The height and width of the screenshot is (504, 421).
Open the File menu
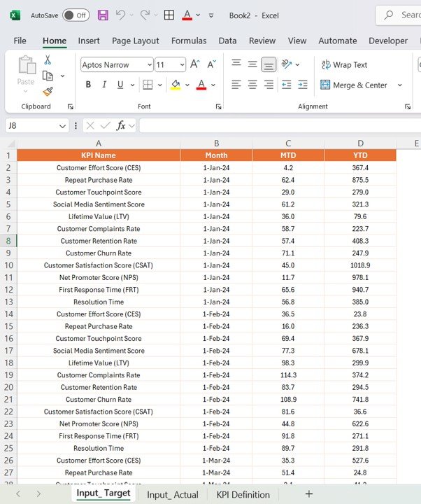(20, 41)
